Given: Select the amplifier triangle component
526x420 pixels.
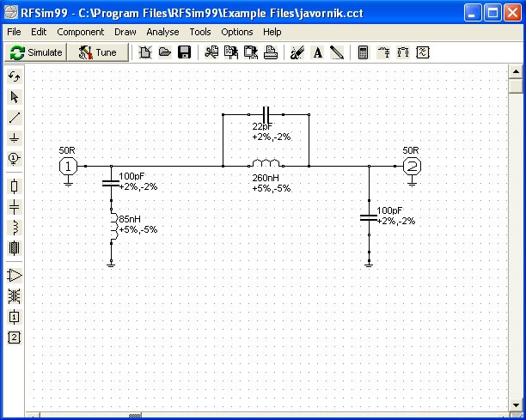Looking at the screenshot, I should [15, 275].
